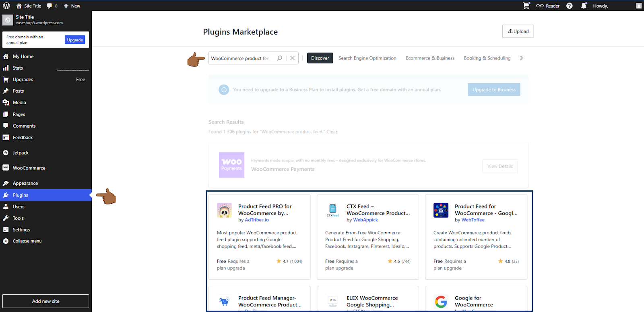Click Add new site button
Viewport: 644px width, 312px height.
(46, 301)
